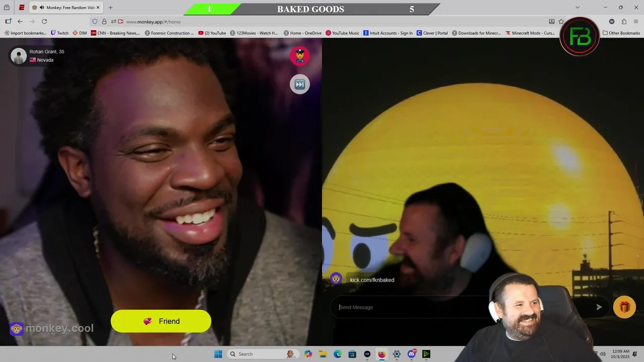Image resolution: width=644 pixels, height=362 pixels.
Task: Click the install app icon in address bar
Action: 551,22
